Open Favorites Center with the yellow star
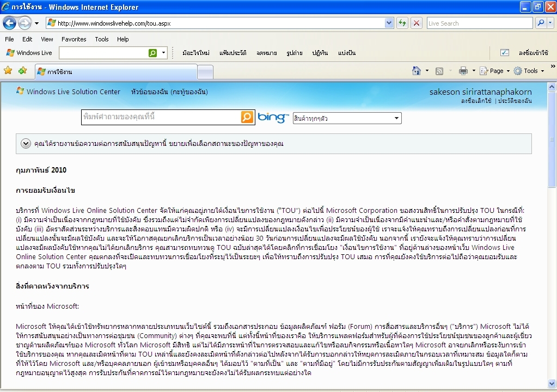The height and width of the screenshot is (392, 557). coord(8,71)
